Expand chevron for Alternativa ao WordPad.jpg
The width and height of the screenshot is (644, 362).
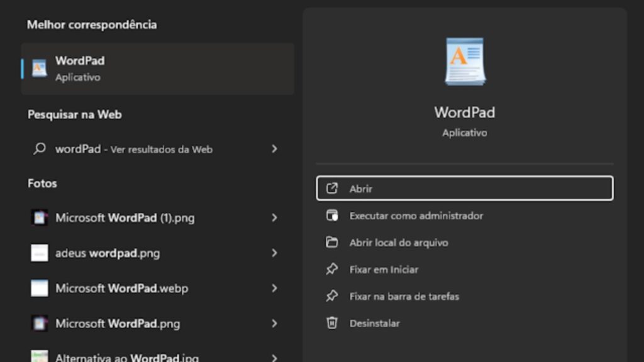pyautogui.click(x=274, y=358)
